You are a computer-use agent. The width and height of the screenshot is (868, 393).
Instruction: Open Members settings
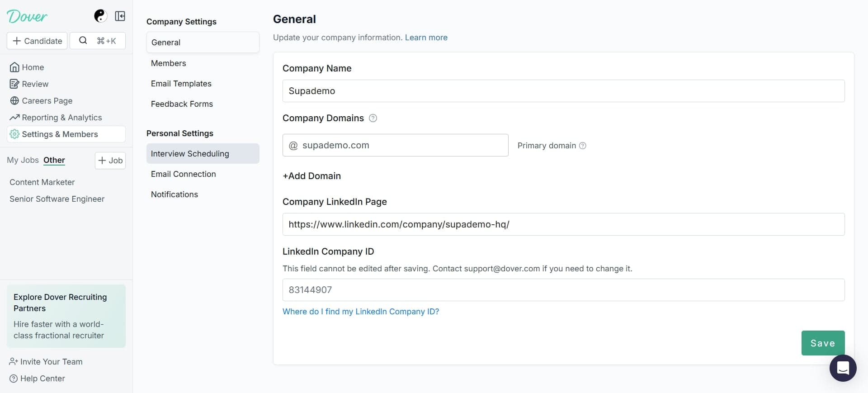203,63
